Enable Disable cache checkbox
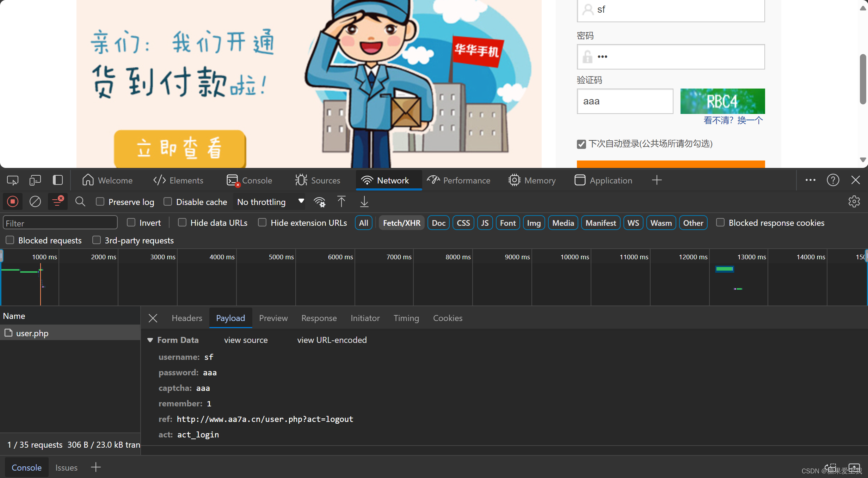 click(x=168, y=202)
